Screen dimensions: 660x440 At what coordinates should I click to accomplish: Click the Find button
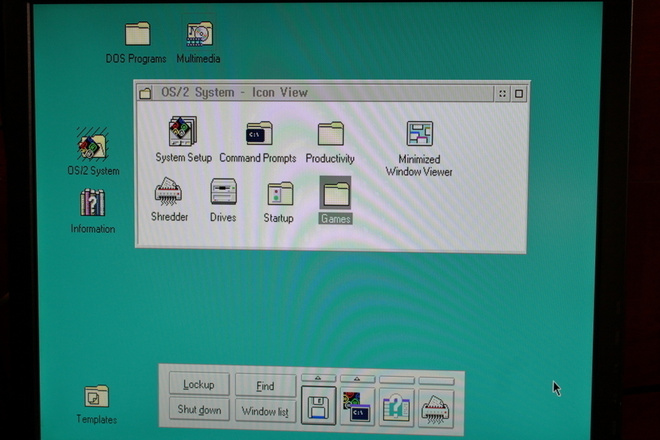pos(265,386)
